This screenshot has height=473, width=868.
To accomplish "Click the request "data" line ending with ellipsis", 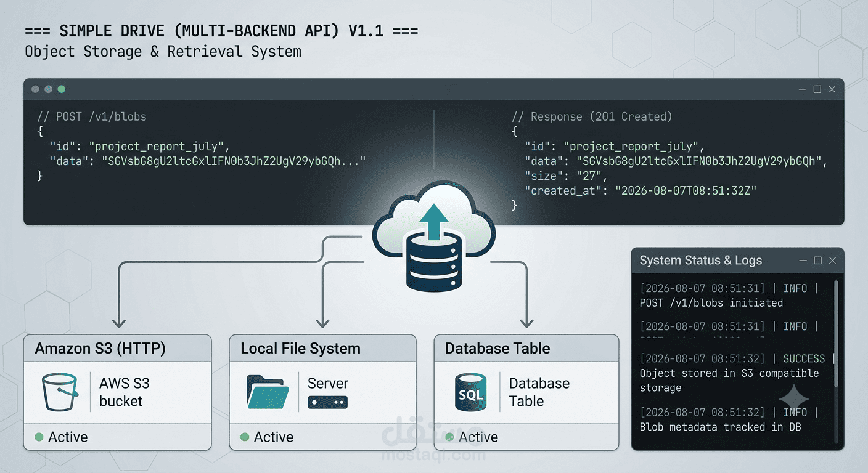I will (208, 161).
